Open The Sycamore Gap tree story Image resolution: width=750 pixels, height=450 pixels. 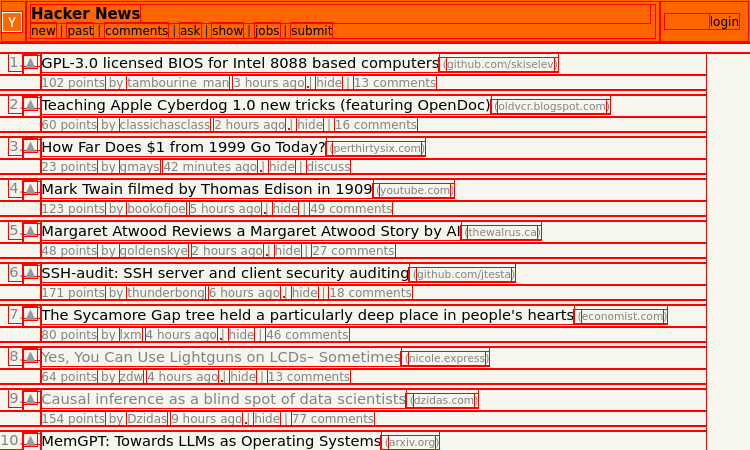pos(308,316)
